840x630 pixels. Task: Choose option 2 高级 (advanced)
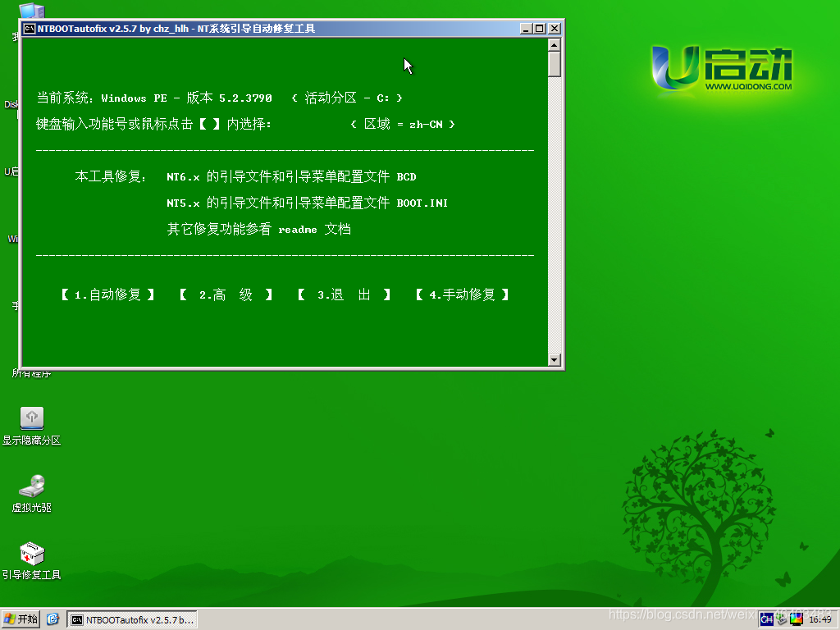tap(226, 294)
